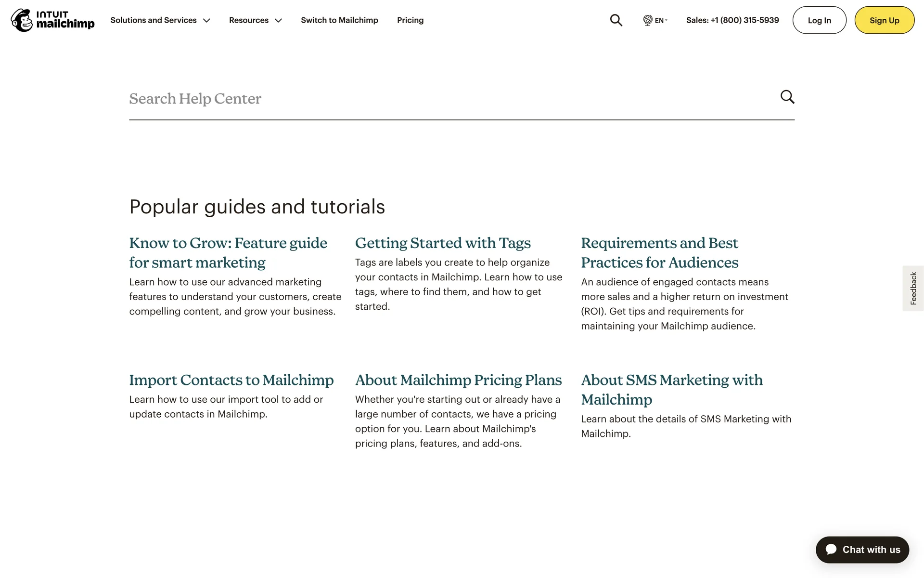
Task: Open the EN language selector
Action: click(x=660, y=20)
